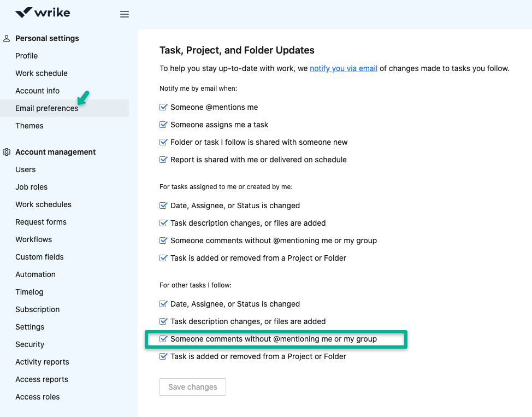Toggle 'Someone assigns me a task' checkbox
Screen dimensions: 532x417
(x=163, y=125)
